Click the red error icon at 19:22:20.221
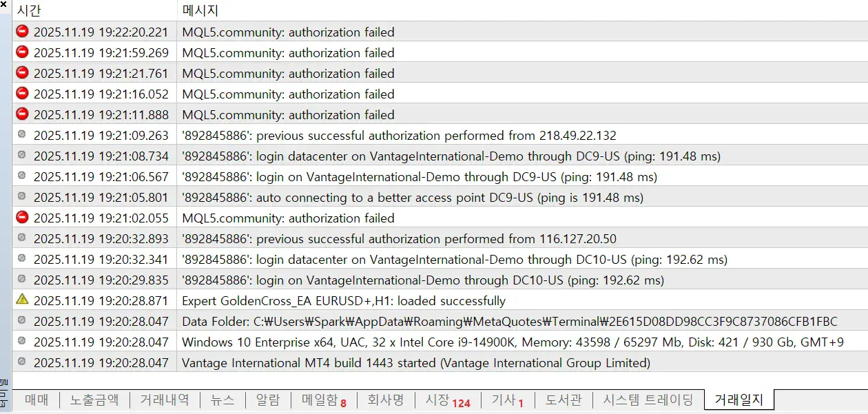 22,32
